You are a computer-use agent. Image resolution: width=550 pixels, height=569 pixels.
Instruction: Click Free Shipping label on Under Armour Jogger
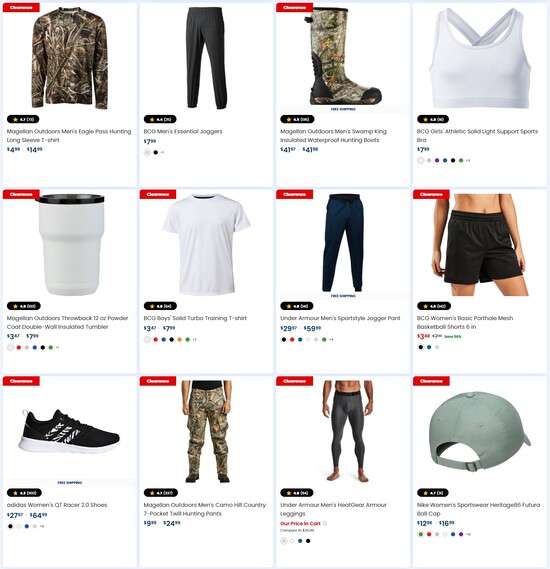[x=343, y=296]
